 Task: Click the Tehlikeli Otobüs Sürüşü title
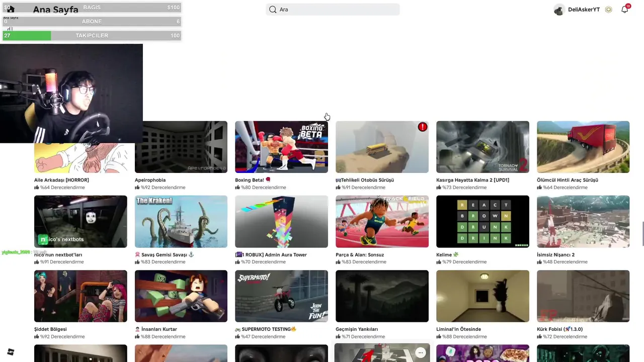pyautogui.click(x=365, y=180)
